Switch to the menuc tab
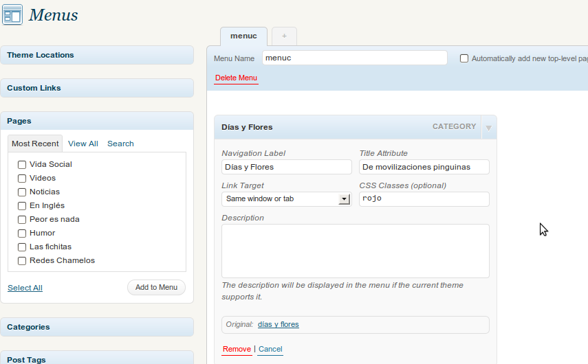Viewport: 588px width, 364px height. (x=243, y=36)
